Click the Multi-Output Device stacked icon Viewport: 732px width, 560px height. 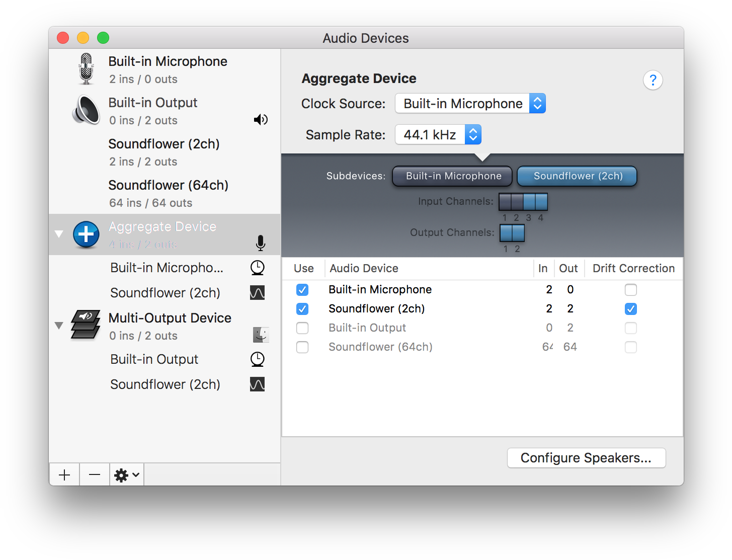coord(86,325)
